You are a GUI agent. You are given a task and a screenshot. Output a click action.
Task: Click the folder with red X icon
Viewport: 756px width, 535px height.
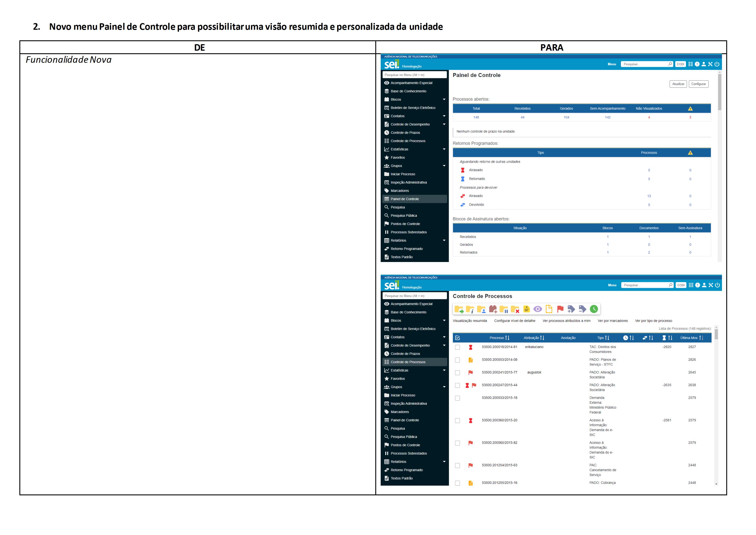tap(515, 309)
